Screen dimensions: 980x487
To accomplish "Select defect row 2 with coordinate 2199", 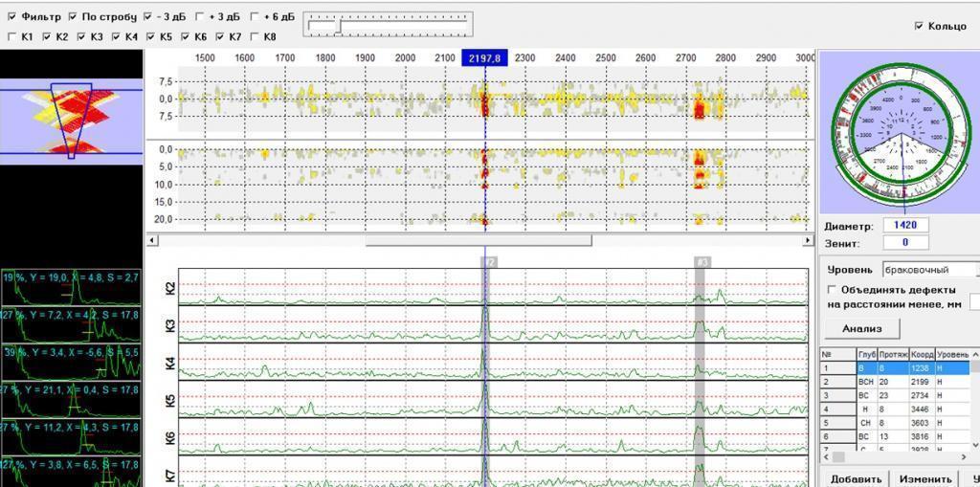I will (x=895, y=381).
